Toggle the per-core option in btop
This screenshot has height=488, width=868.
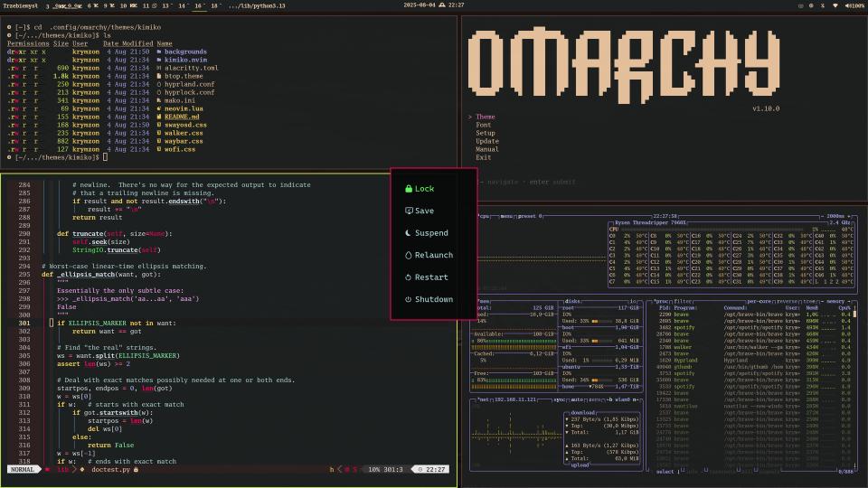tap(759, 302)
